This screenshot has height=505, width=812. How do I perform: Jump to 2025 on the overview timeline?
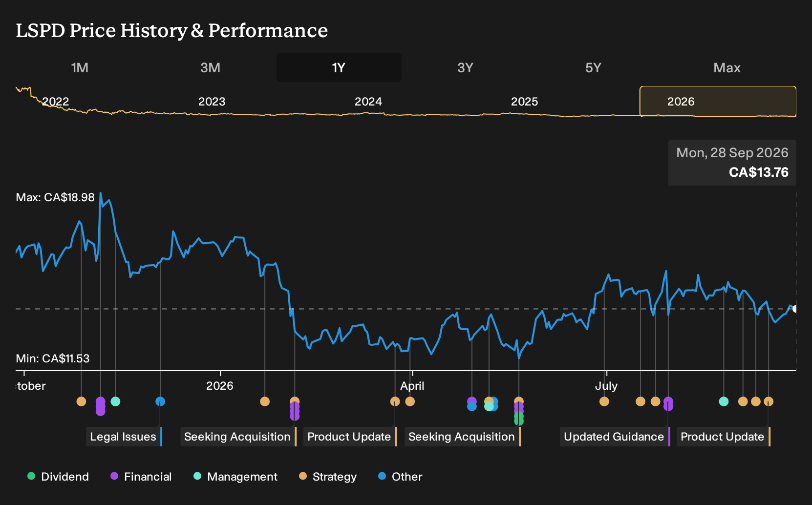[x=524, y=102]
